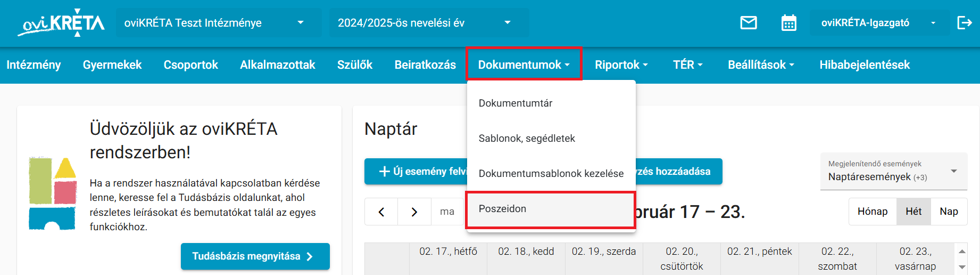Click calendar scrollbar down arrow
This screenshot has height=275, width=980.
pyautogui.click(x=962, y=267)
